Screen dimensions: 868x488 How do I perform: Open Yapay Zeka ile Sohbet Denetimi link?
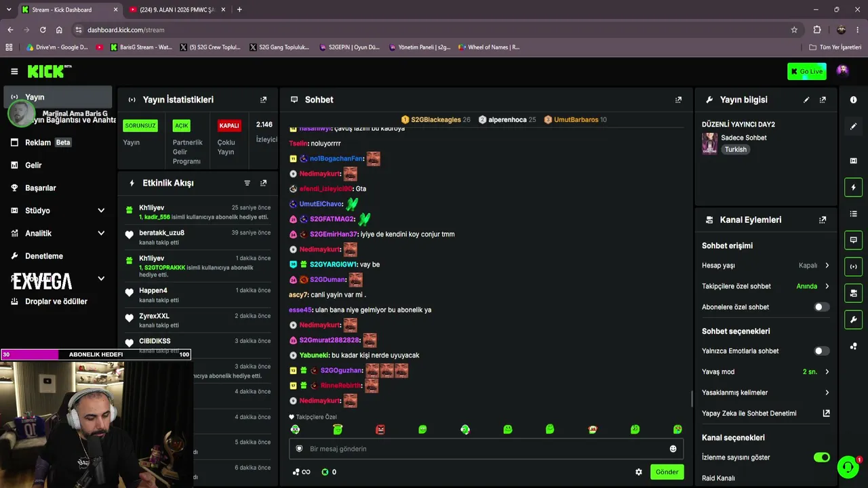tap(766, 413)
